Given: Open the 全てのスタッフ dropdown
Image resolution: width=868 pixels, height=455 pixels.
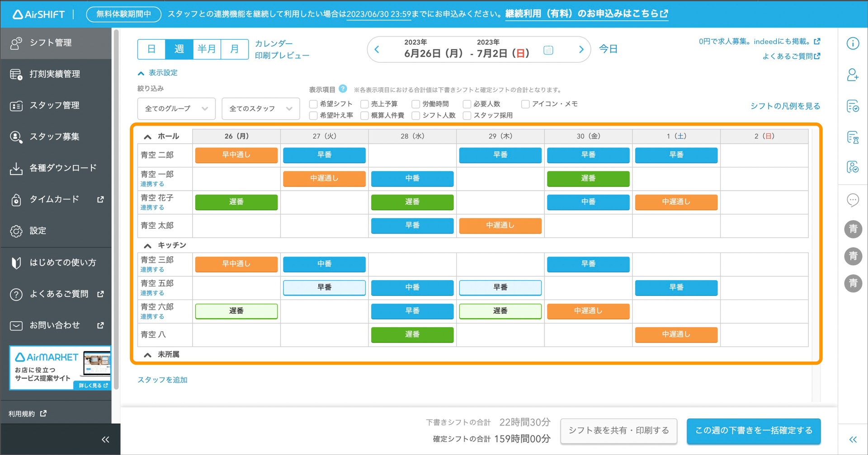Looking at the screenshot, I should 260,108.
